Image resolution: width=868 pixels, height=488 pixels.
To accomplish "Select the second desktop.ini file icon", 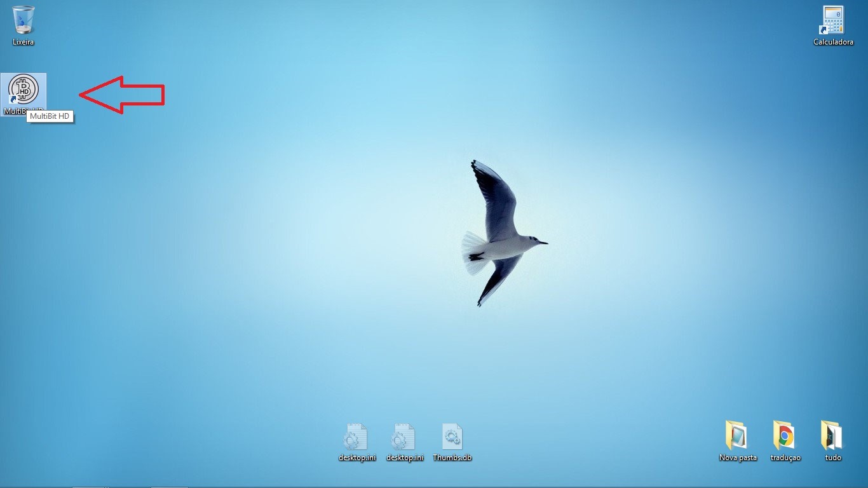I will click(x=405, y=437).
